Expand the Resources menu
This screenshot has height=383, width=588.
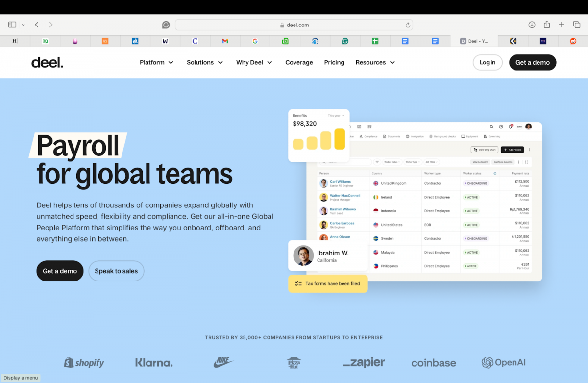pyautogui.click(x=375, y=62)
